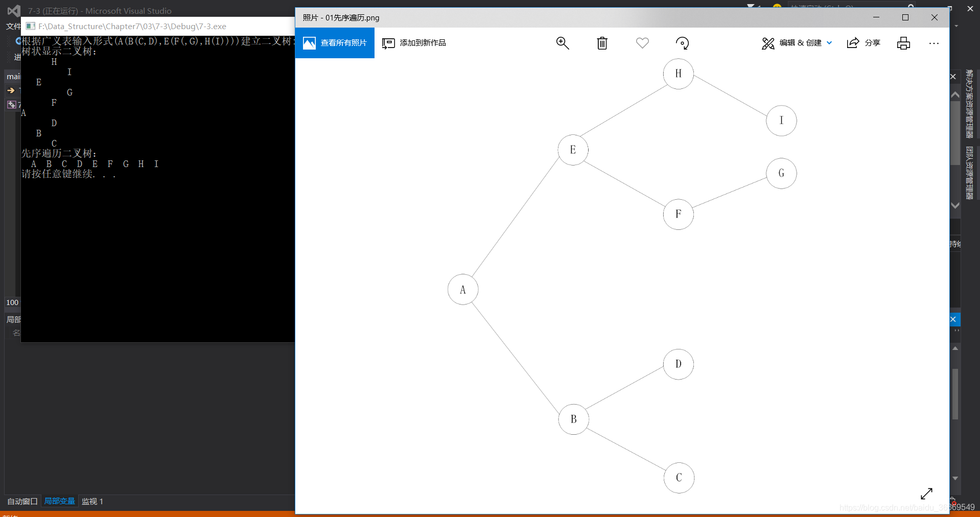Open Edit & Create menu
980x517 pixels.
[797, 43]
